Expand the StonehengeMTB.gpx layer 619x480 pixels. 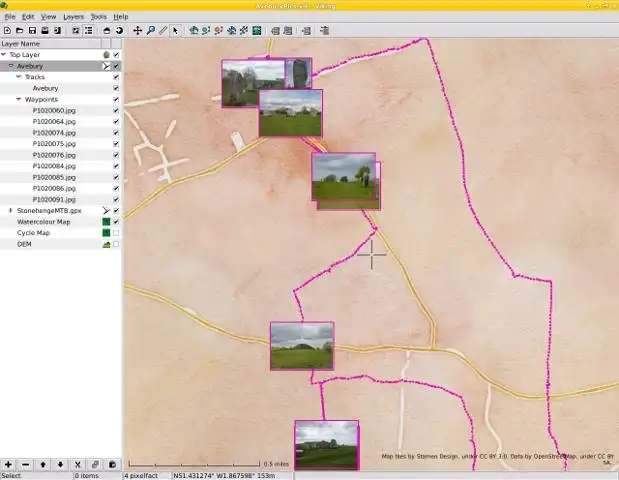click(x=11, y=211)
